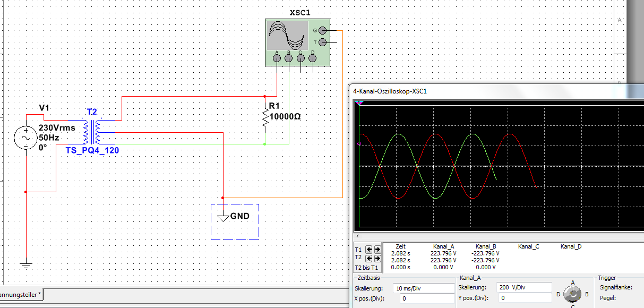
Task: Move cursor T1 right with arrow button
Action: pos(377,249)
